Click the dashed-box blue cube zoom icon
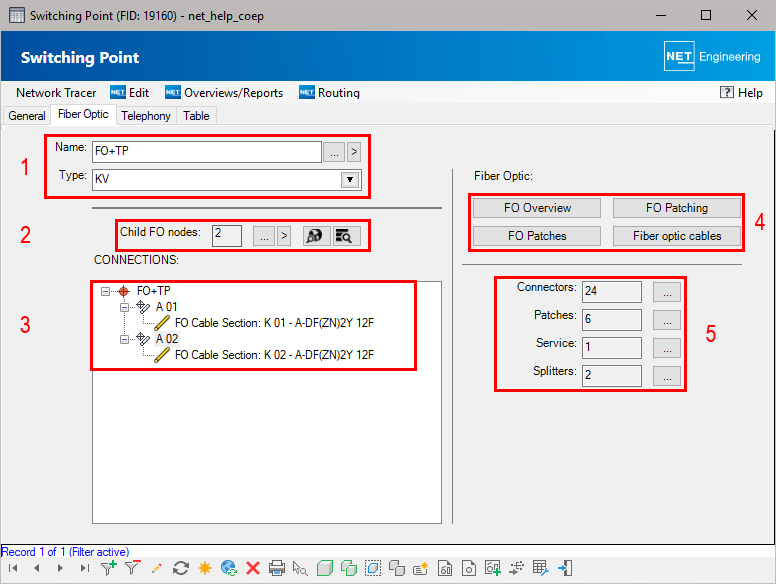Image resolution: width=776 pixels, height=584 pixels. coord(373,568)
